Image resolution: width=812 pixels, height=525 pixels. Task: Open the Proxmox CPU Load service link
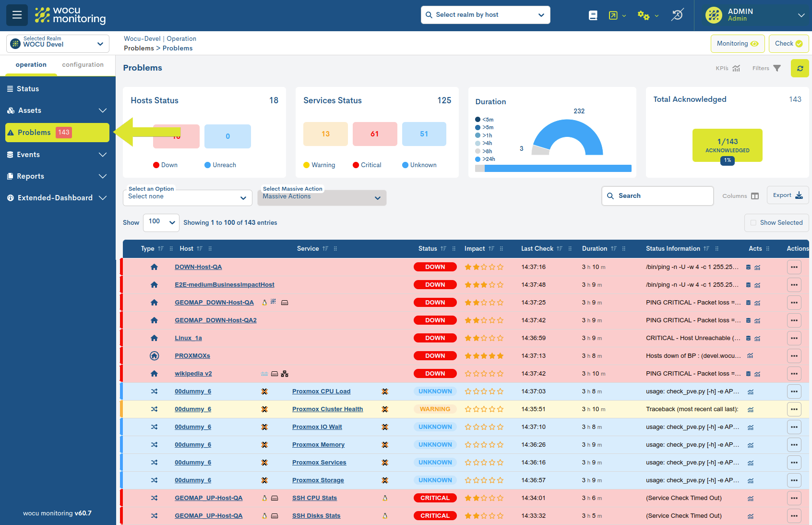[x=322, y=391]
